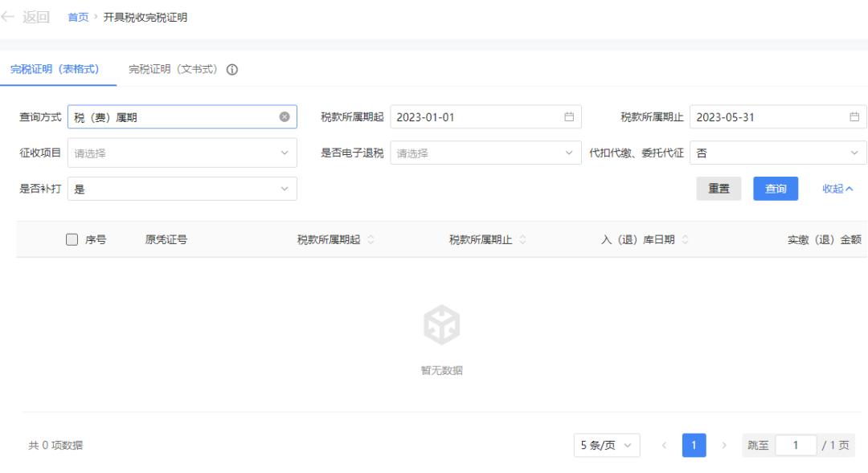Change the 5 条/页 page size selector

(x=607, y=445)
